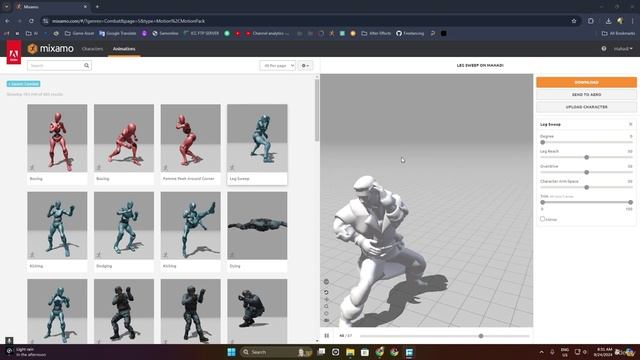The height and width of the screenshot is (360, 640).
Task: Close the Leg Sweep settings panel
Action: pos(631,124)
